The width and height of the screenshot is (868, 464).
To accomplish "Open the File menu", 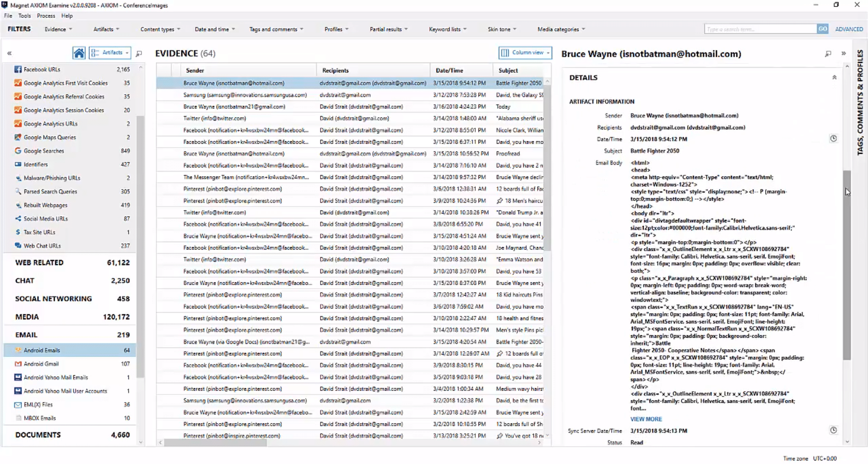I will click(x=8, y=15).
